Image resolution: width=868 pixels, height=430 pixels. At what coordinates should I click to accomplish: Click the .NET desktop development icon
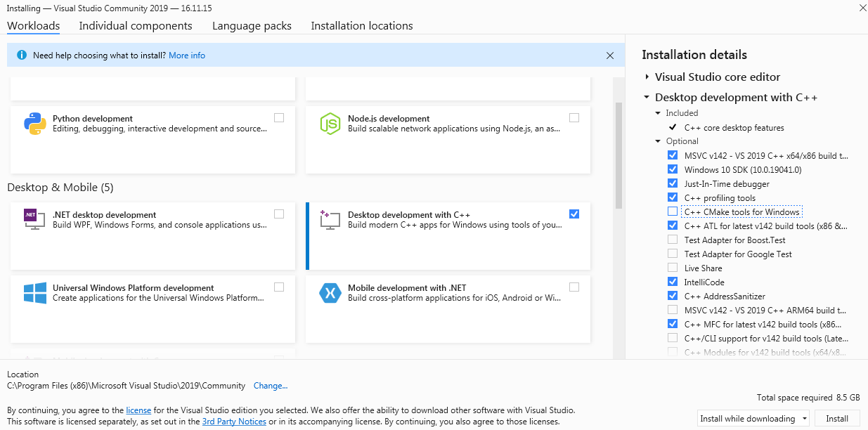click(34, 219)
